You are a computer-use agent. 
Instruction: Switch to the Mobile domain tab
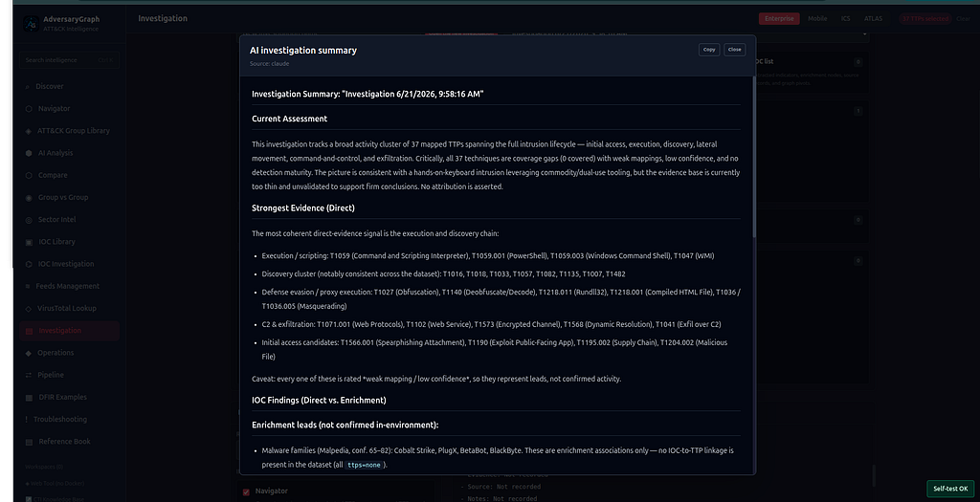tap(817, 19)
